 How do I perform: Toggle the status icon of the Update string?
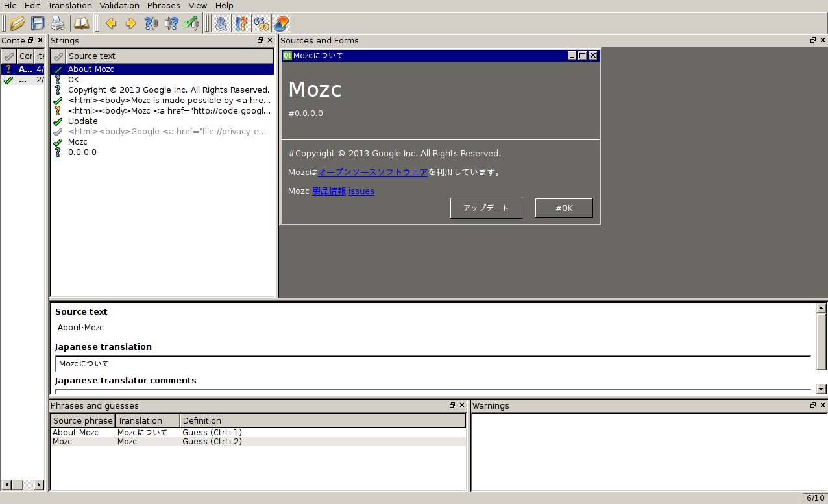58,121
